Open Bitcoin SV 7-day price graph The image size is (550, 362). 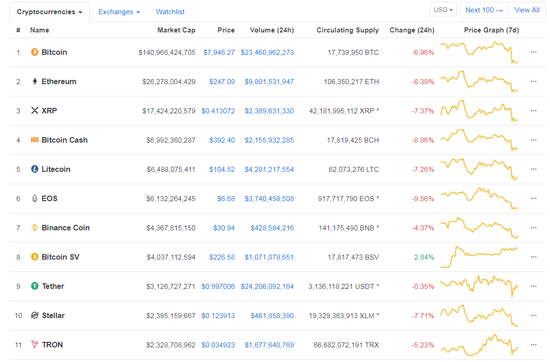(479, 257)
